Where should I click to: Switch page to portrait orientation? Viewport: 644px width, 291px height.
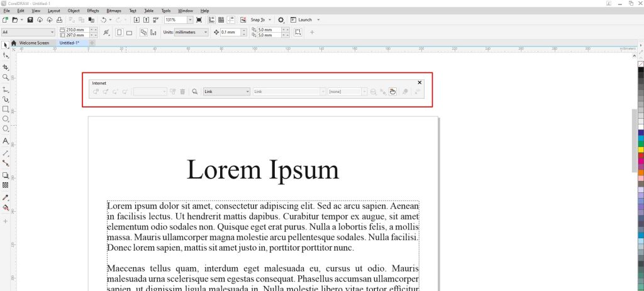[119, 33]
